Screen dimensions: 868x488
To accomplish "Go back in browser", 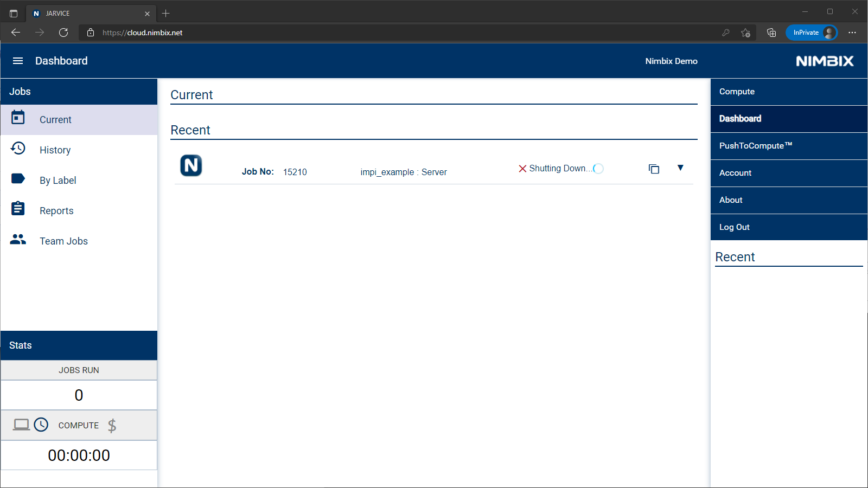I will click(16, 33).
